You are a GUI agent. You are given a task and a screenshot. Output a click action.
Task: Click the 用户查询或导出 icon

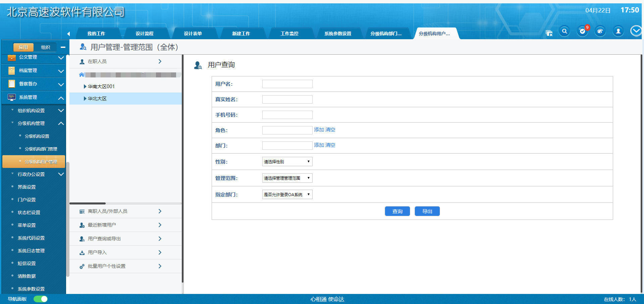pyautogui.click(x=82, y=239)
